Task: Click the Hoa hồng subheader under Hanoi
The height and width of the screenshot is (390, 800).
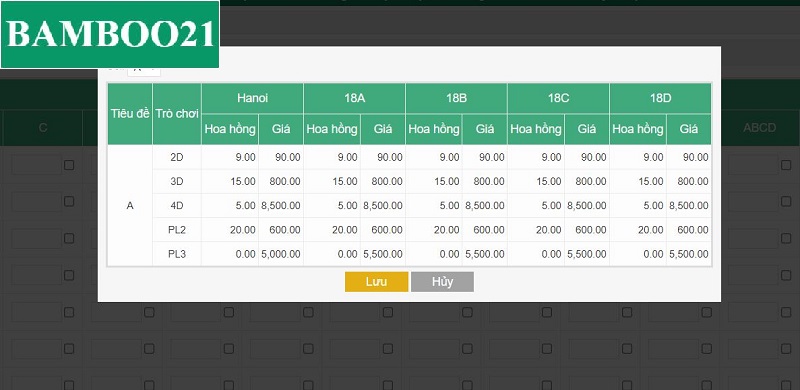Action: coord(230,129)
